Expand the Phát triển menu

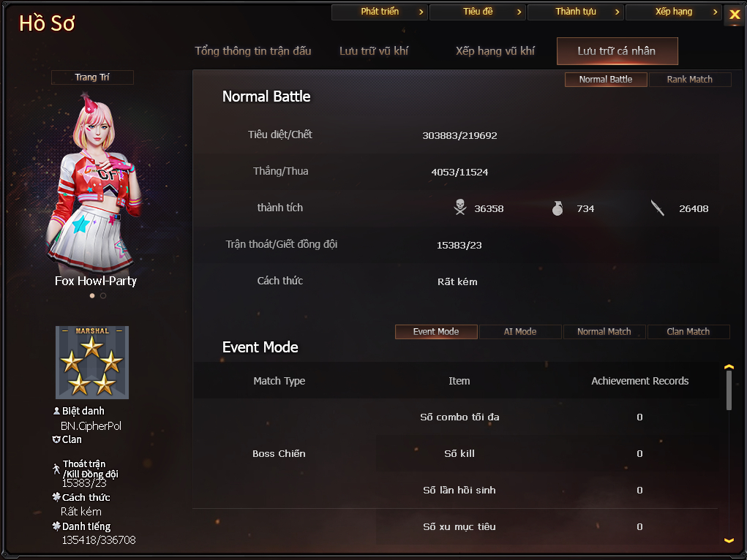pos(379,12)
